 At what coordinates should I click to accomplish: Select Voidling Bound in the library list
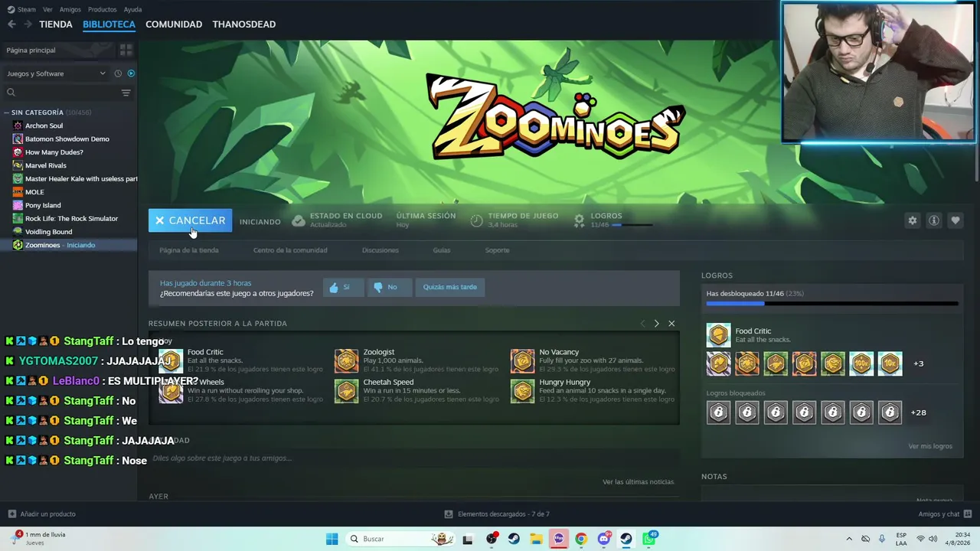(x=69, y=232)
